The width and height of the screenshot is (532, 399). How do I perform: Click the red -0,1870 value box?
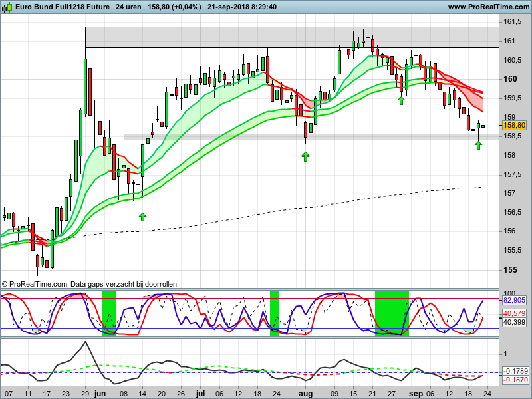click(515, 380)
